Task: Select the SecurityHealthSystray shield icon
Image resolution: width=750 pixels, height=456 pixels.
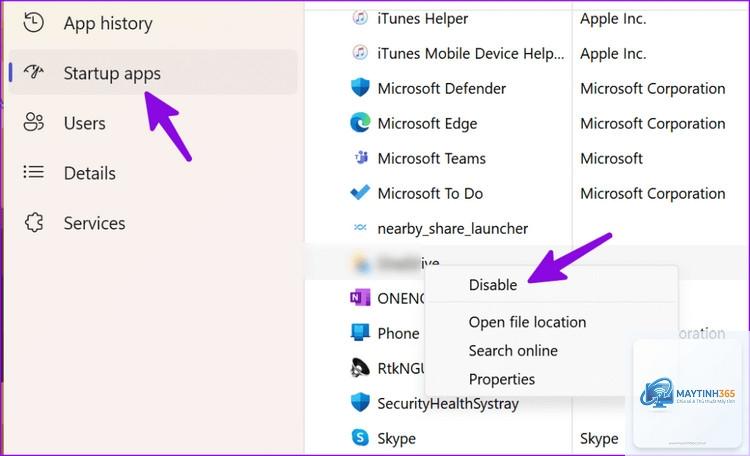Action: (360, 402)
